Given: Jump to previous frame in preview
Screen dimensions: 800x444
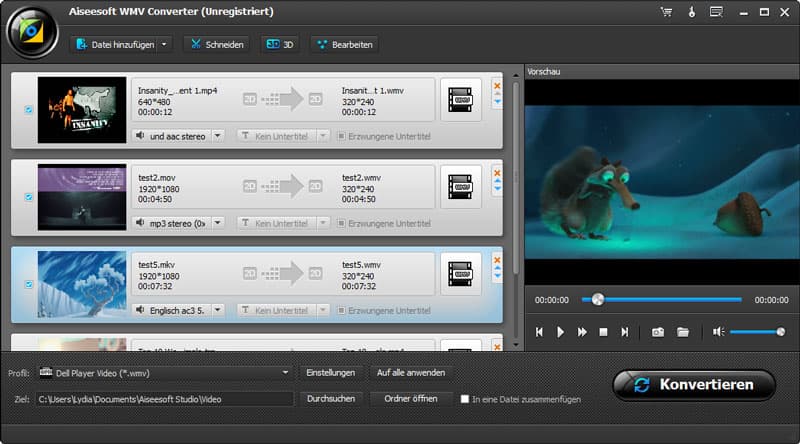Looking at the screenshot, I should (539, 332).
